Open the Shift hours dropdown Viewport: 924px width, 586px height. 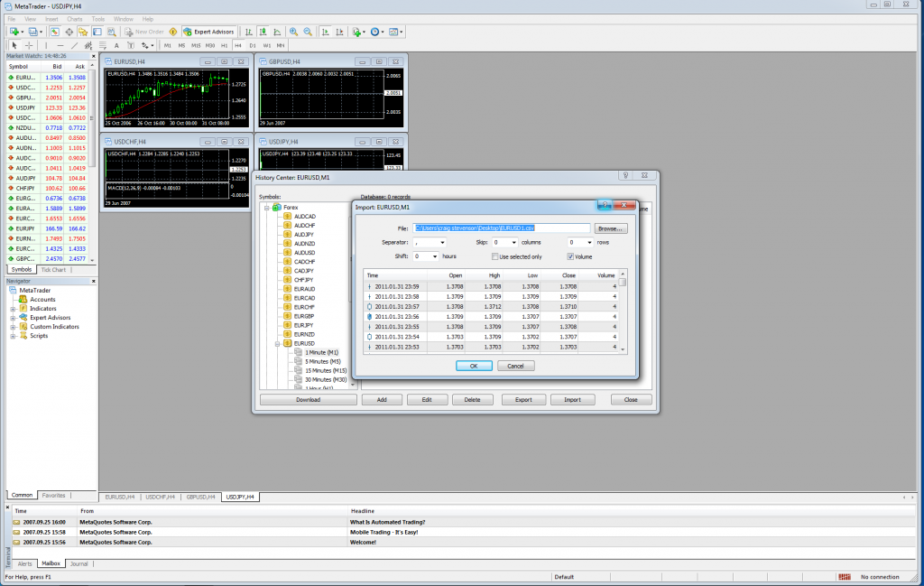tap(434, 256)
